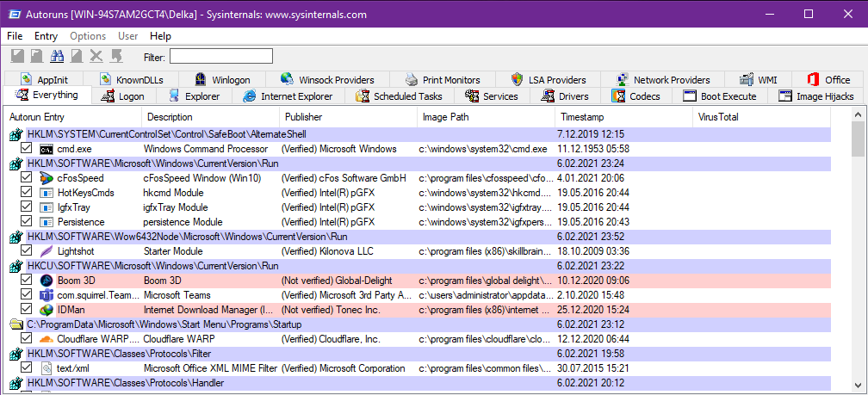Select the (Not verified) Tonec Inc. publisher cell
The image size is (868, 395).
tap(331, 310)
